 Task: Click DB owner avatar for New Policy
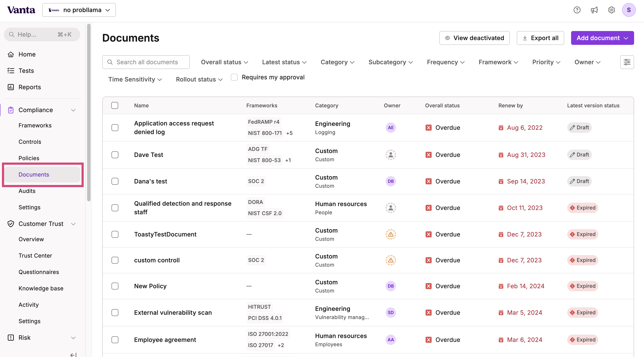(x=391, y=286)
